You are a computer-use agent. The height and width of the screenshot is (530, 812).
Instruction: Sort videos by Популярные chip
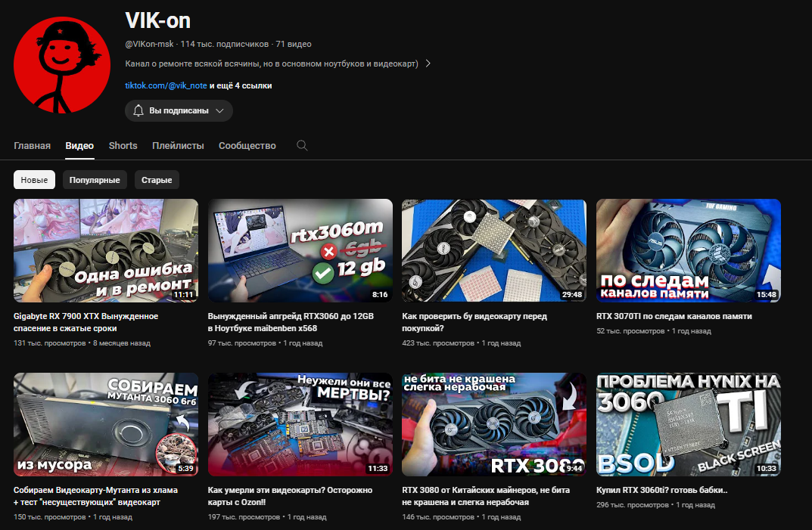(95, 180)
